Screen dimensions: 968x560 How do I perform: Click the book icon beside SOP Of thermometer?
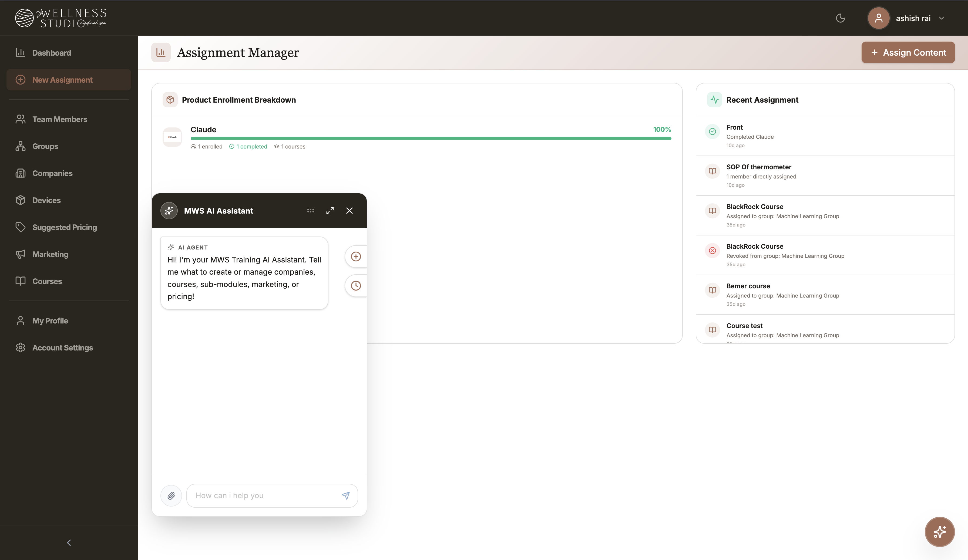712,171
